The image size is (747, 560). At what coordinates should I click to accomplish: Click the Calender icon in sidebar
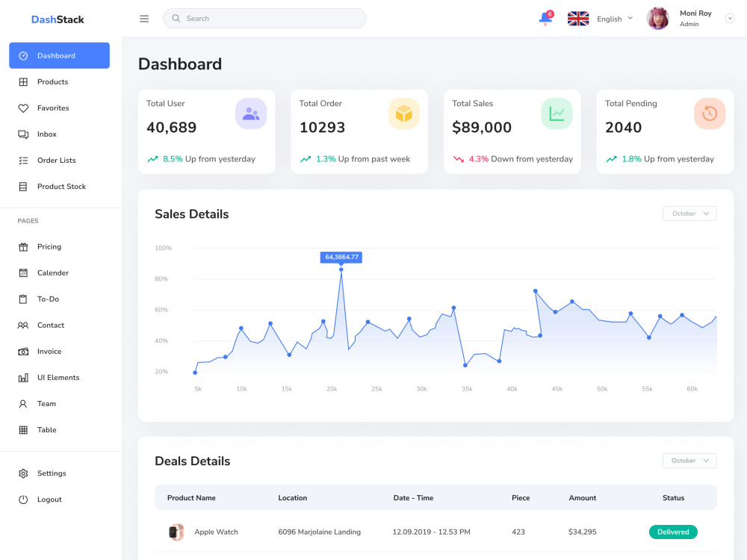[23, 273]
